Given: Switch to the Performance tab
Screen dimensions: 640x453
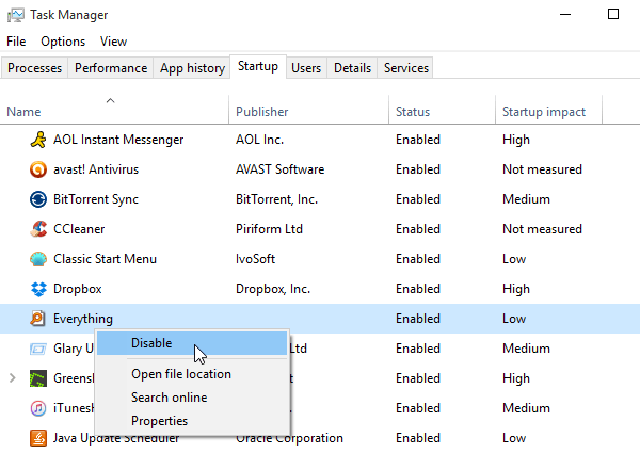Looking at the screenshot, I should coord(111,68).
